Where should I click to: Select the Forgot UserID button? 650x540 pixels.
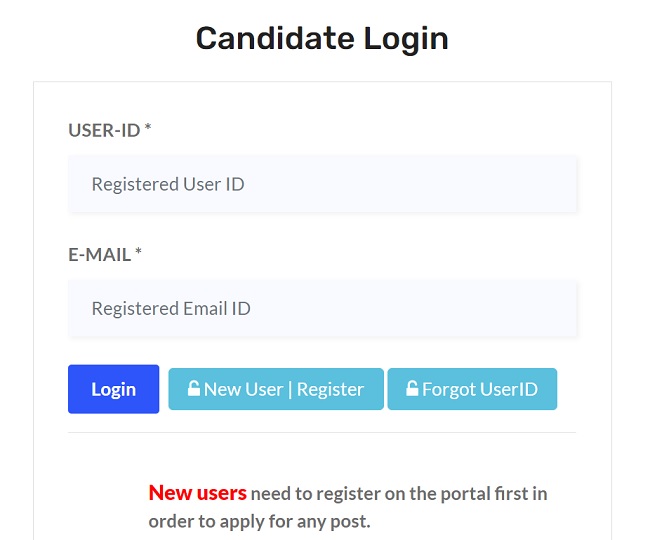[x=472, y=389]
